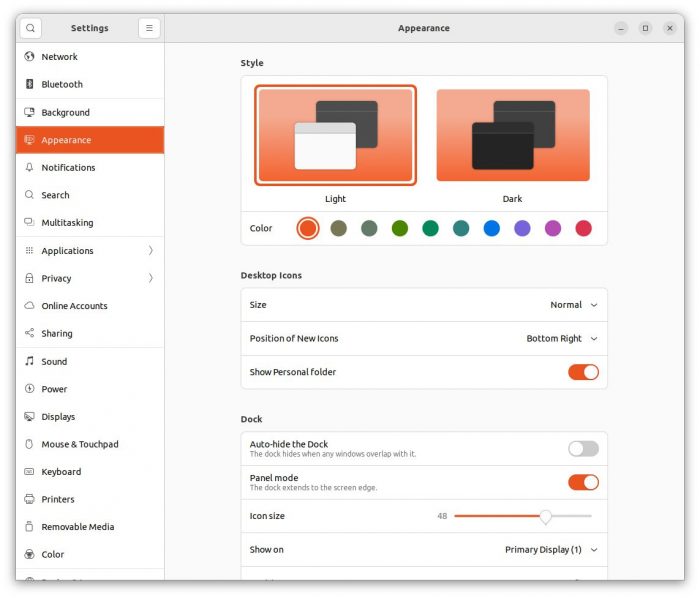Click the Network globe icon in sidebar

point(30,57)
